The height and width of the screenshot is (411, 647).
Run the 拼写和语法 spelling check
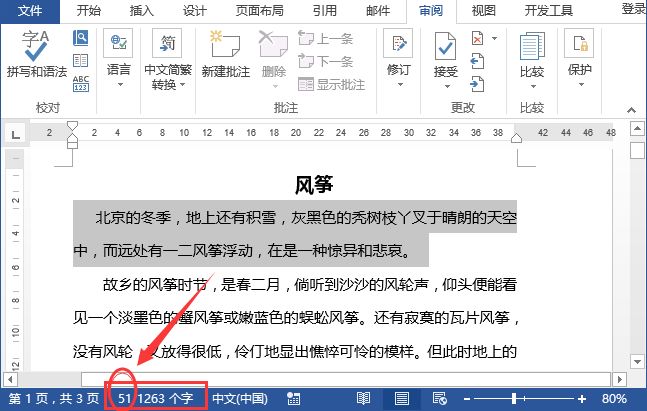pyautogui.click(x=36, y=54)
